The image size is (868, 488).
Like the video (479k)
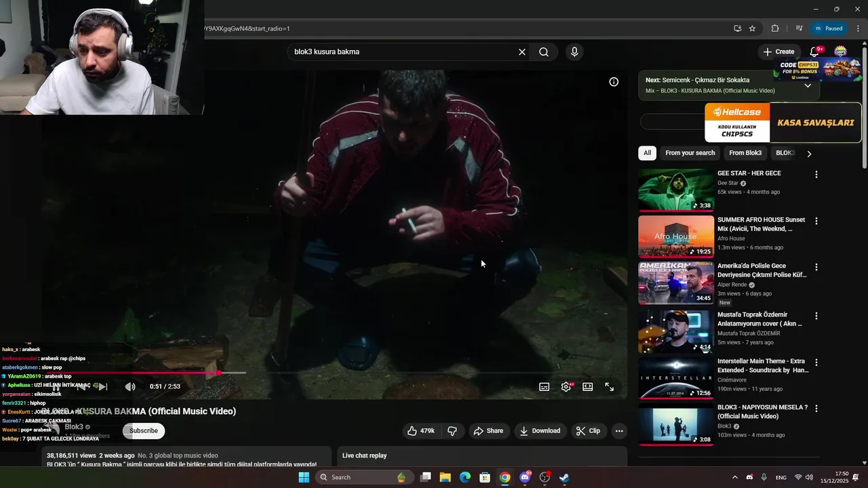tap(420, 430)
